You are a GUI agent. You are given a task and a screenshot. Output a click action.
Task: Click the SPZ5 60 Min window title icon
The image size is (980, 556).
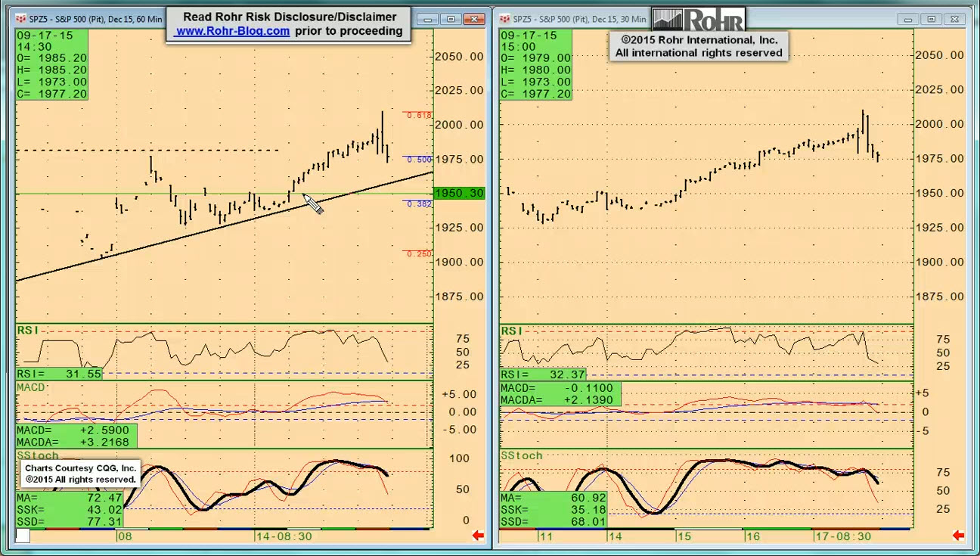[20, 18]
